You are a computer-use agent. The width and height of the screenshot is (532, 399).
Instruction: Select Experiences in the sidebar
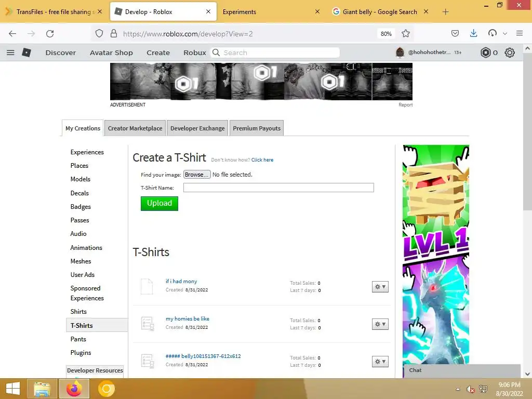[x=87, y=152]
